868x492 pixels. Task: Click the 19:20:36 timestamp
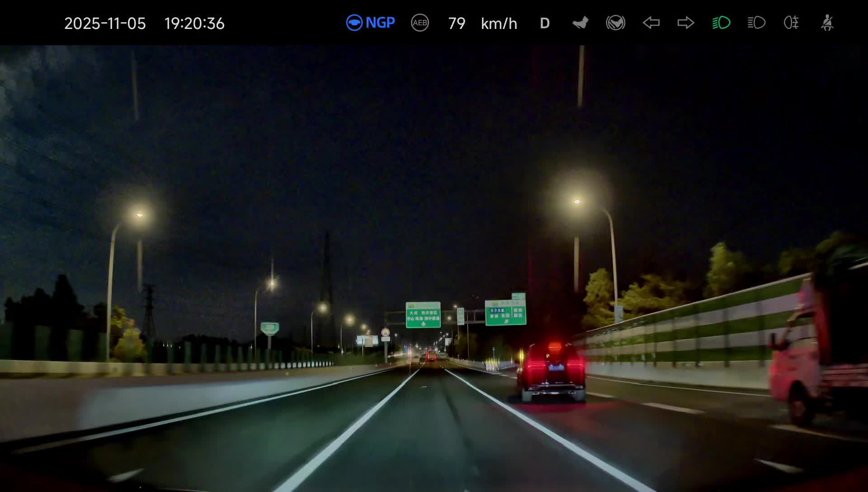coord(194,24)
